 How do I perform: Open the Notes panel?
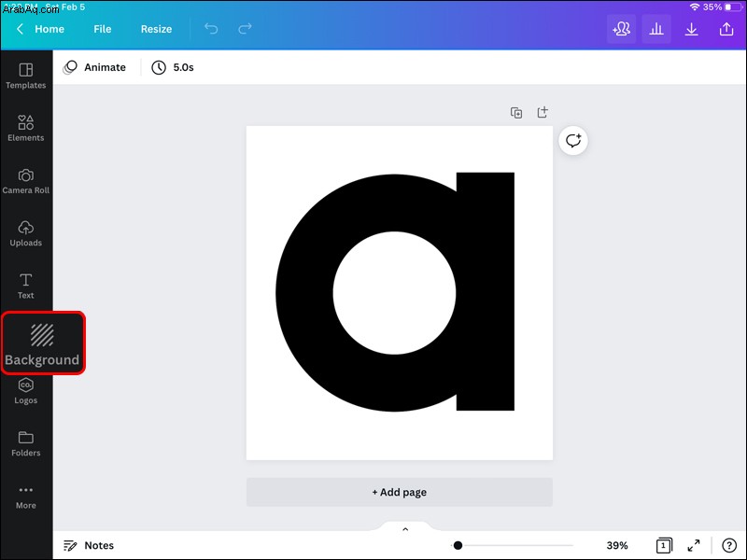point(89,545)
